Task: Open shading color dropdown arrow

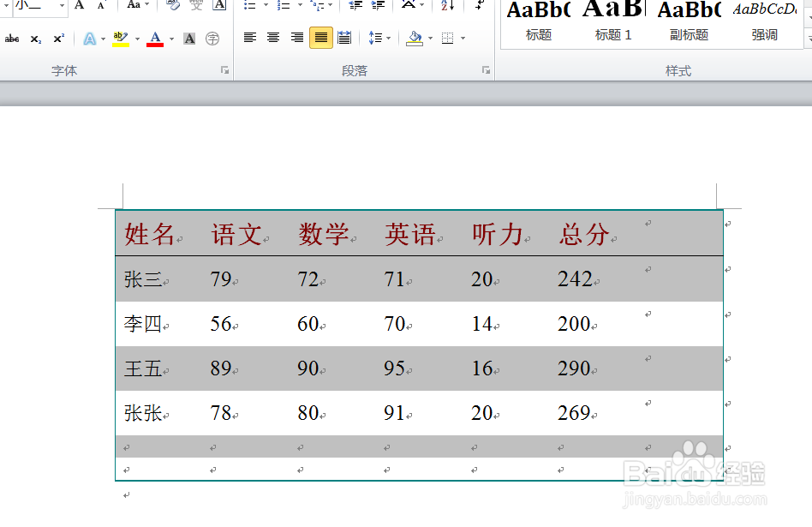Action: (430, 39)
